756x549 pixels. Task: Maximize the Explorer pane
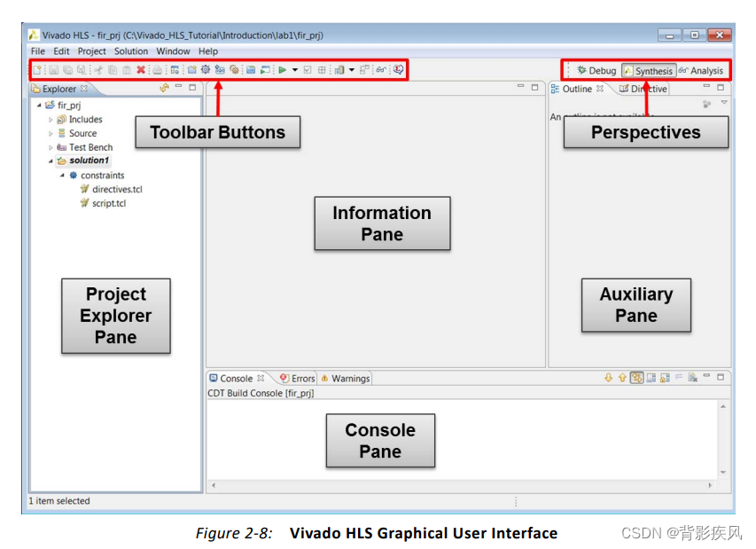tap(192, 87)
